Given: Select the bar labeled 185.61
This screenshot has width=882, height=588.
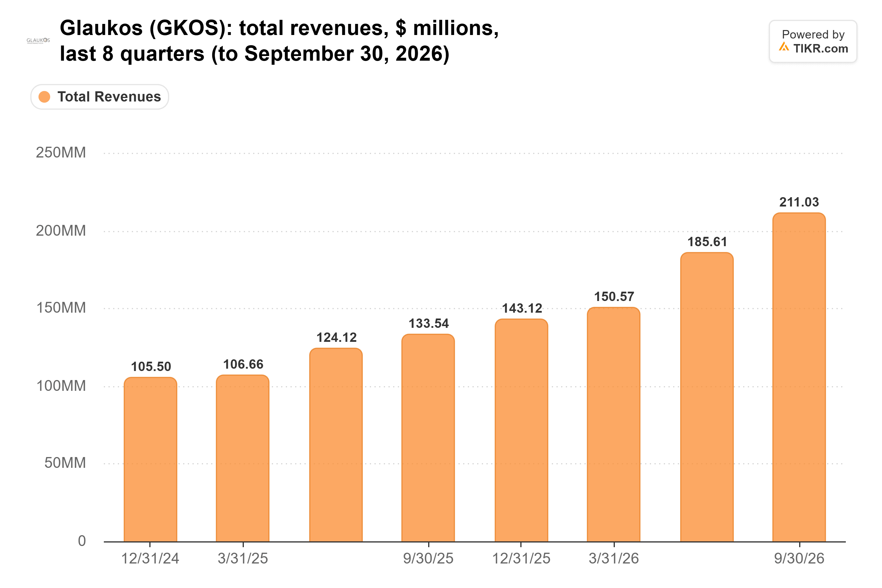Looking at the screenshot, I should point(707,397).
